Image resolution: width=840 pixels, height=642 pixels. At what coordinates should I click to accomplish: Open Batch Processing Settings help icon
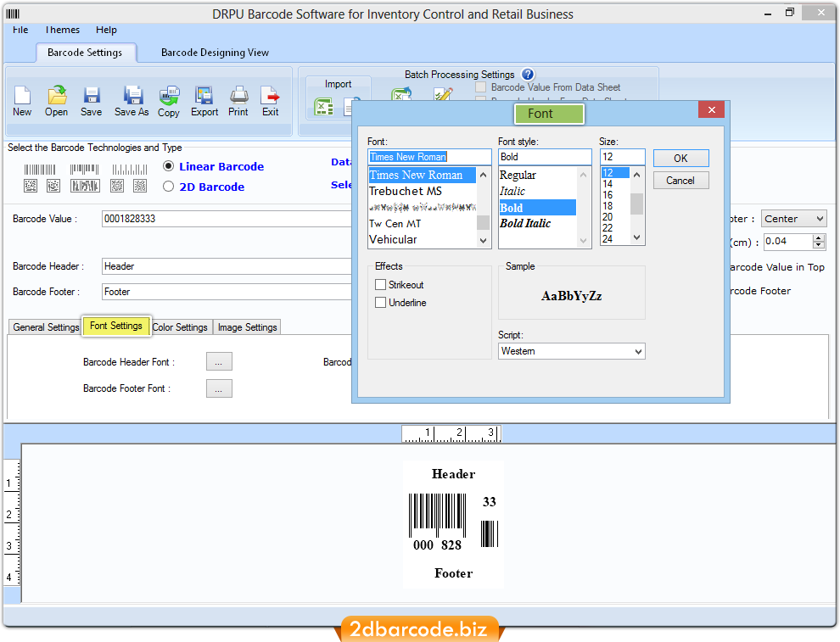528,75
